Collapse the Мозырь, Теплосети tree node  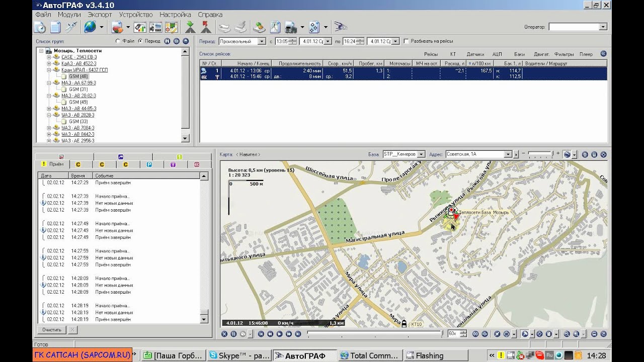41,51
